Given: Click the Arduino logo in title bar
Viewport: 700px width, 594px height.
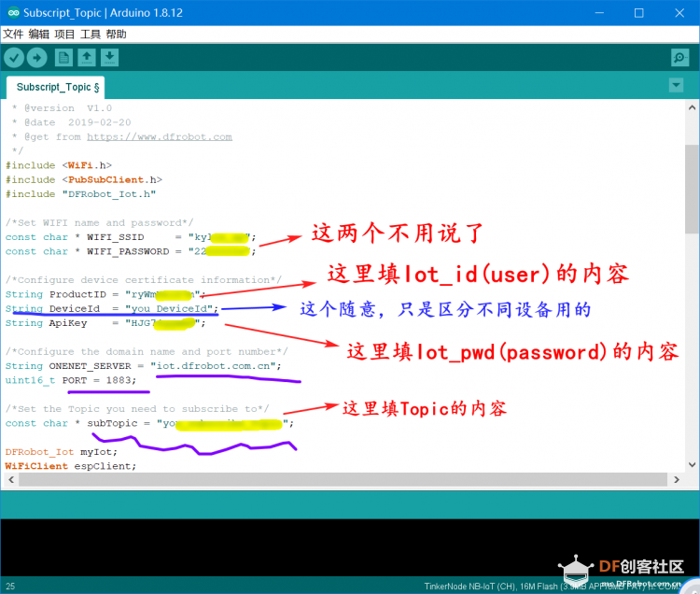Looking at the screenshot, I should pyautogui.click(x=13, y=12).
